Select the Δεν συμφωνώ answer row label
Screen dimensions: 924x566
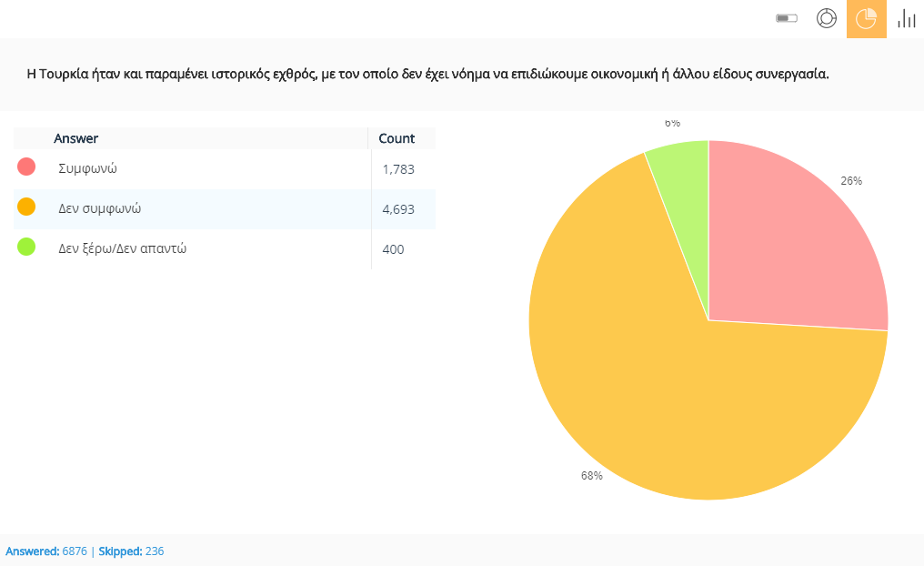99,208
